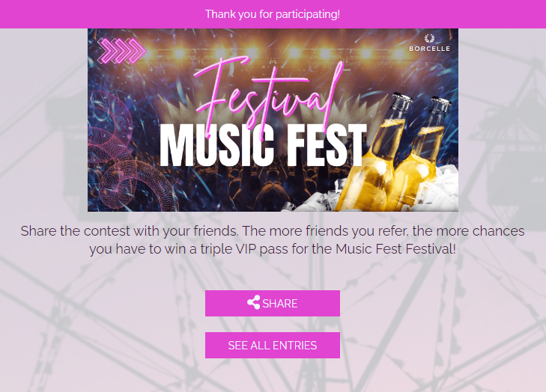Click the pink top notification bar

click(x=273, y=14)
